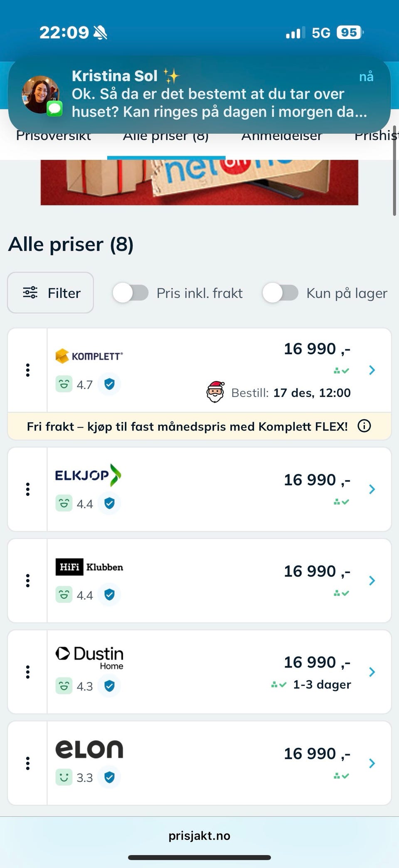Expand the Komplett offer with the chevron
The height and width of the screenshot is (868, 399).
tap(372, 370)
